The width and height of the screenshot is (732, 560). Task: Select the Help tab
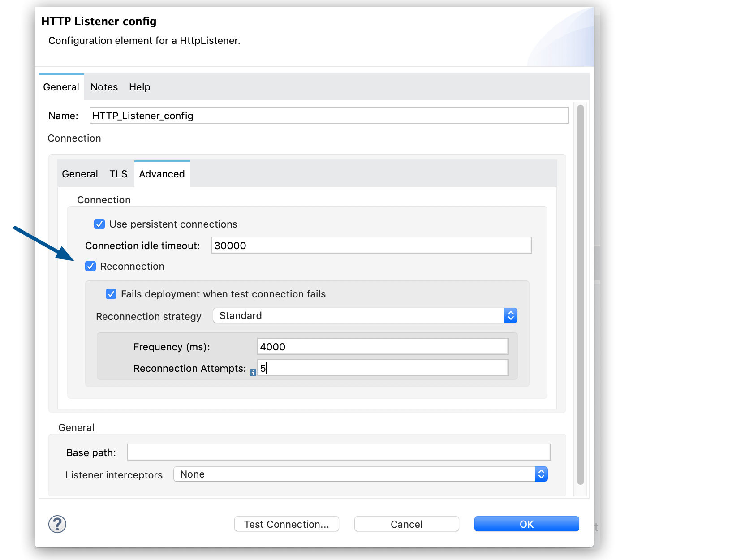pyautogui.click(x=139, y=87)
